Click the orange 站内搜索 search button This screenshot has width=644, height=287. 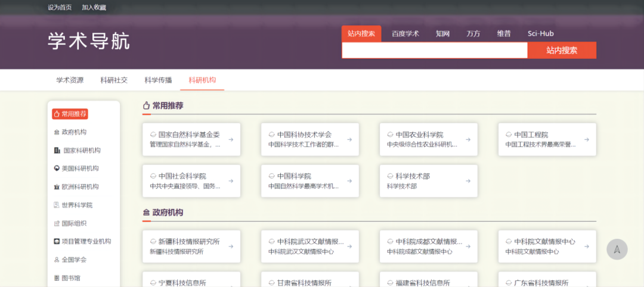tap(562, 51)
